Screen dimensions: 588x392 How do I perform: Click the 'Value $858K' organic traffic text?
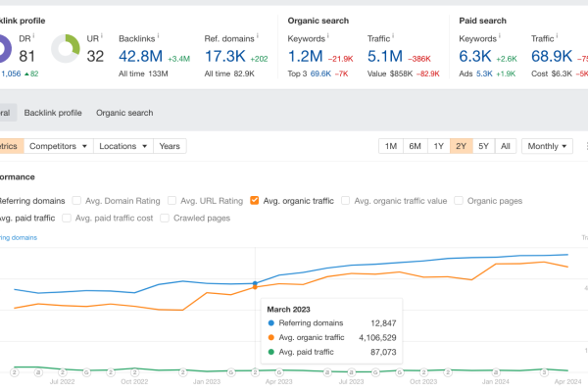click(390, 73)
